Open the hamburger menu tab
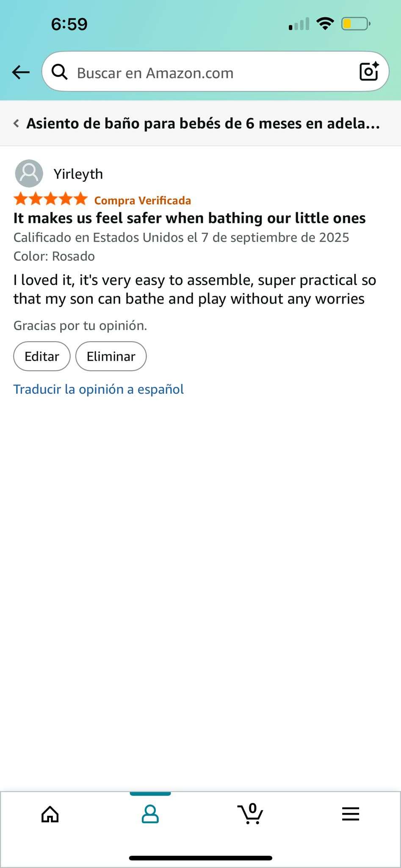 (x=350, y=814)
